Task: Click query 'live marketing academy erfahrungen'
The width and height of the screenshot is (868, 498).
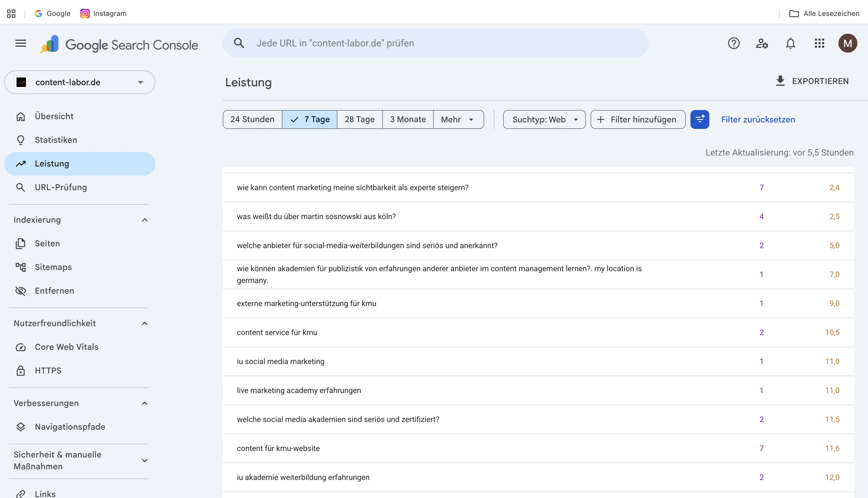Action: (x=299, y=390)
